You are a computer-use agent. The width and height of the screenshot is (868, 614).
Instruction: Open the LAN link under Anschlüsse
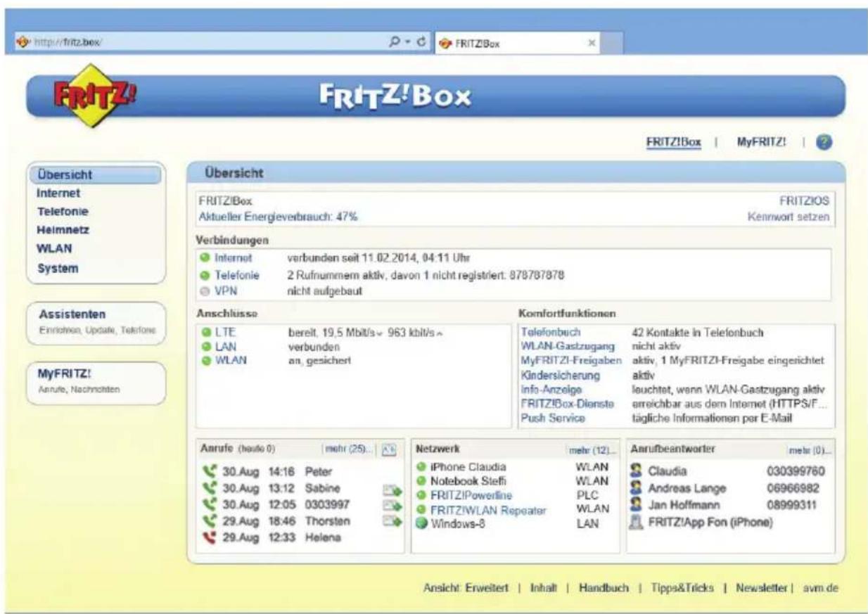click(x=226, y=347)
